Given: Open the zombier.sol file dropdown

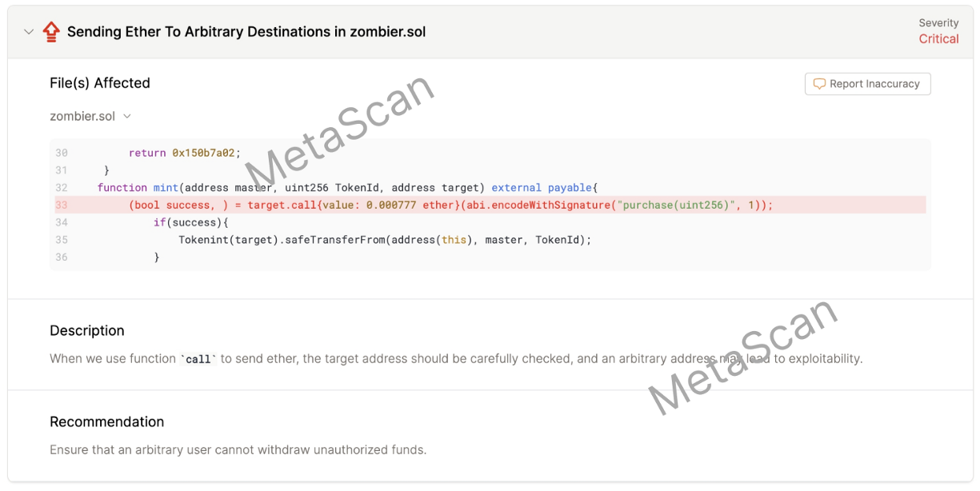Looking at the screenshot, I should (x=90, y=116).
